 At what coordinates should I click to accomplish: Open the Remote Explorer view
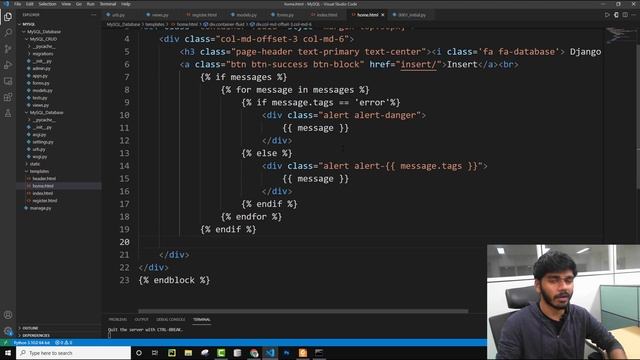pyautogui.click(x=8, y=81)
